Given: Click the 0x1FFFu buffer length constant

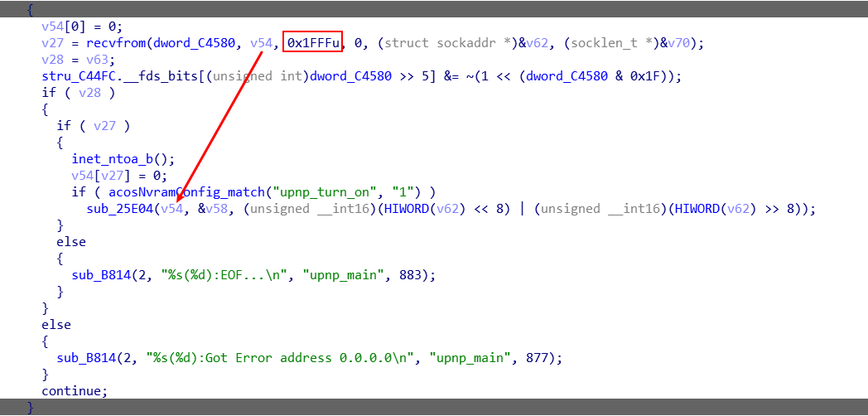Looking at the screenshot, I should tap(313, 43).
